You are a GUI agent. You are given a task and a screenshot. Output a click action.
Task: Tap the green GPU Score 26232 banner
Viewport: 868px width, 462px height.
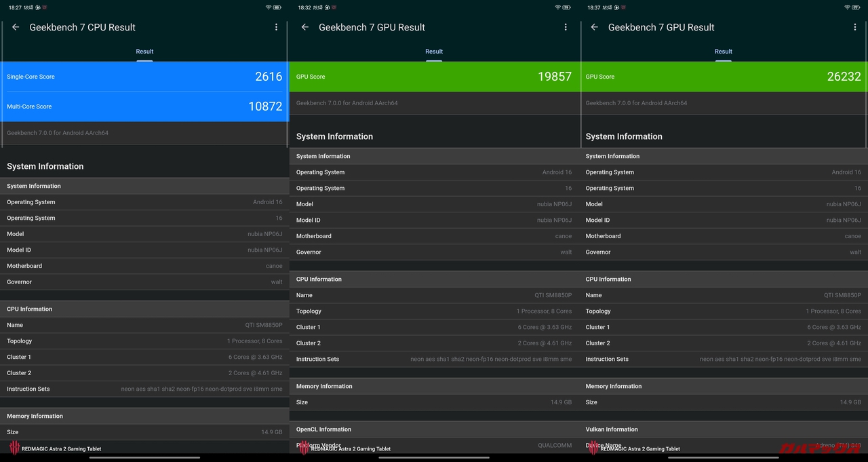click(724, 77)
